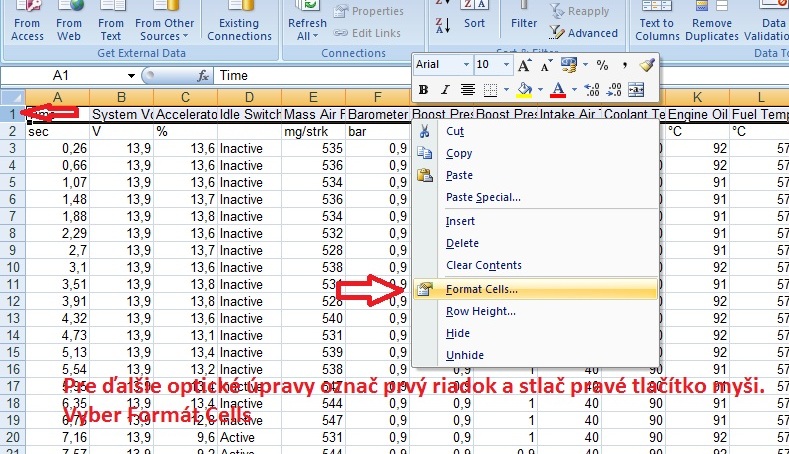Select Paste Special in context menu

point(483,197)
